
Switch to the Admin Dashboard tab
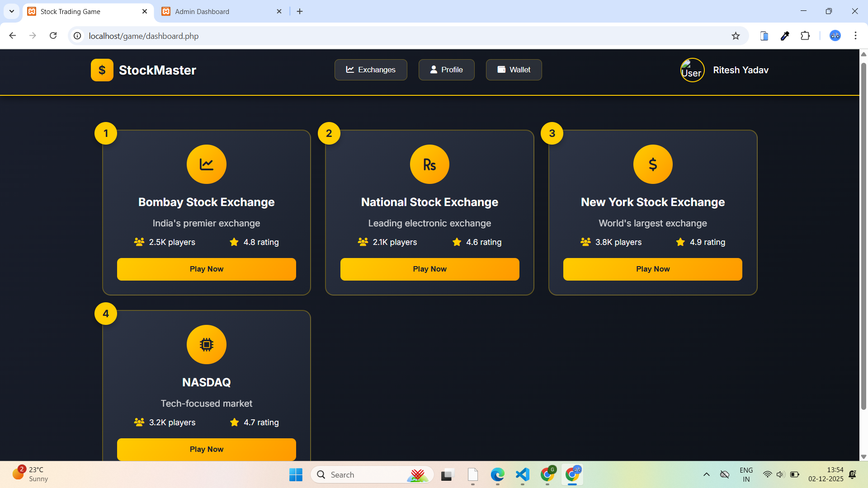point(202,11)
